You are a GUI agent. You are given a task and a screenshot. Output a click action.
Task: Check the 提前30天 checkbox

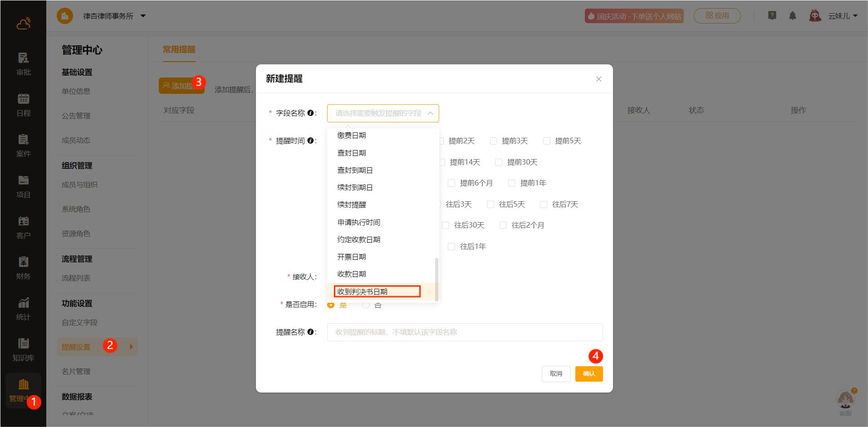pyautogui.click(x=499, y=162)
